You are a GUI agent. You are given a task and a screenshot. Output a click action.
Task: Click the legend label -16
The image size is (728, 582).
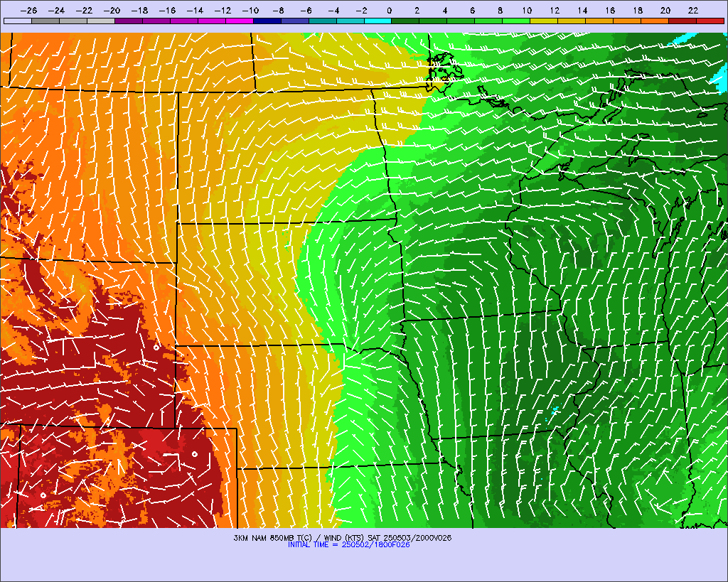[x=168, y=11]
